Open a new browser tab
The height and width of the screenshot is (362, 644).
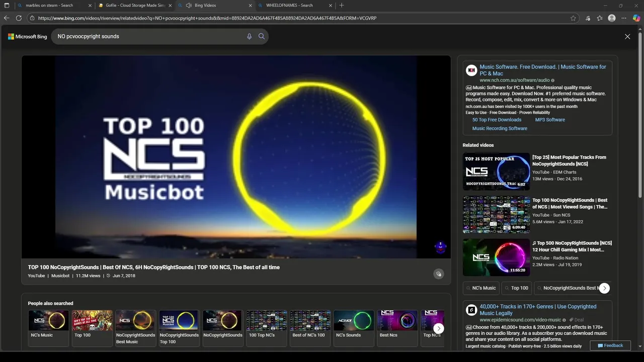[x=342, y=6]
